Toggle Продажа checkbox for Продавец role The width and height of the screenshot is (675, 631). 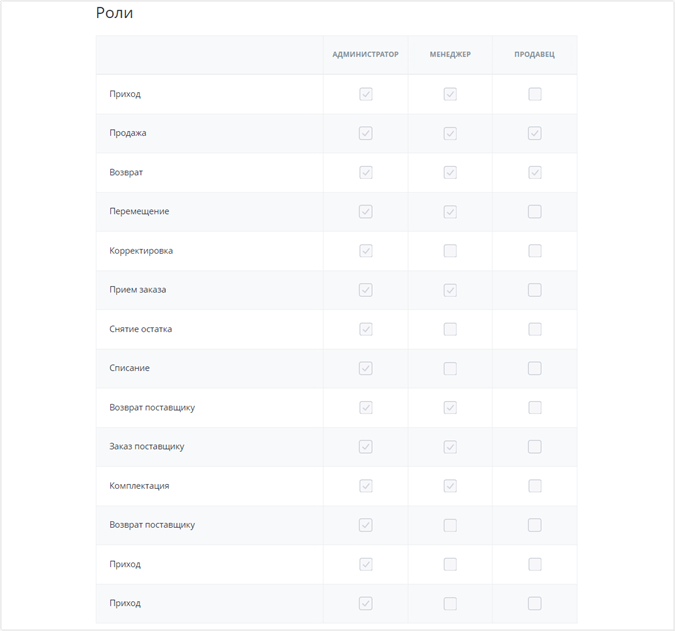click(535, 133)
